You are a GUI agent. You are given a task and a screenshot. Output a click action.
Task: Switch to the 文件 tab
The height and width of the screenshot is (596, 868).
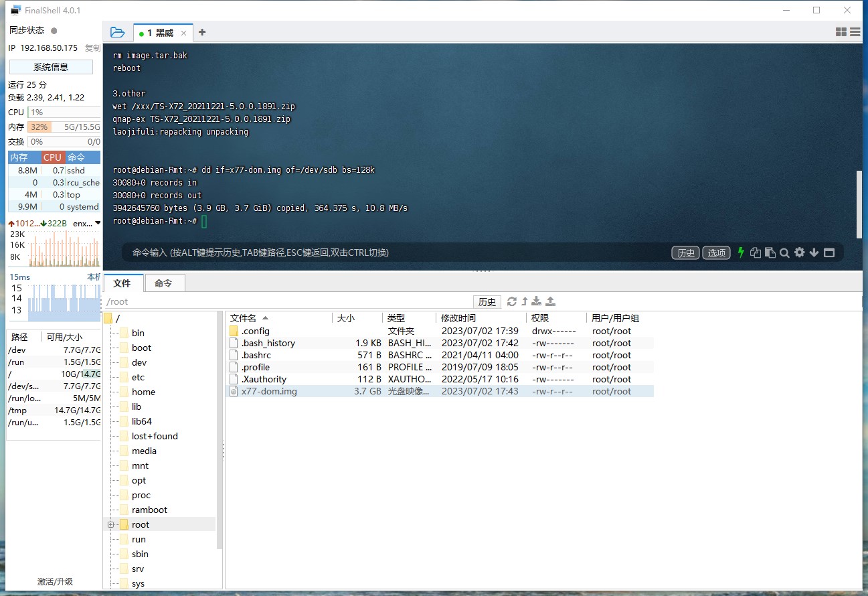coord(122,283)
